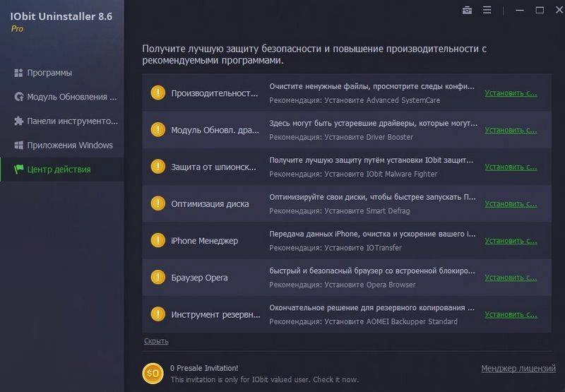Close the IObit Uninstaller window
The width and height of the screenshot is (565, 392).
559,10
